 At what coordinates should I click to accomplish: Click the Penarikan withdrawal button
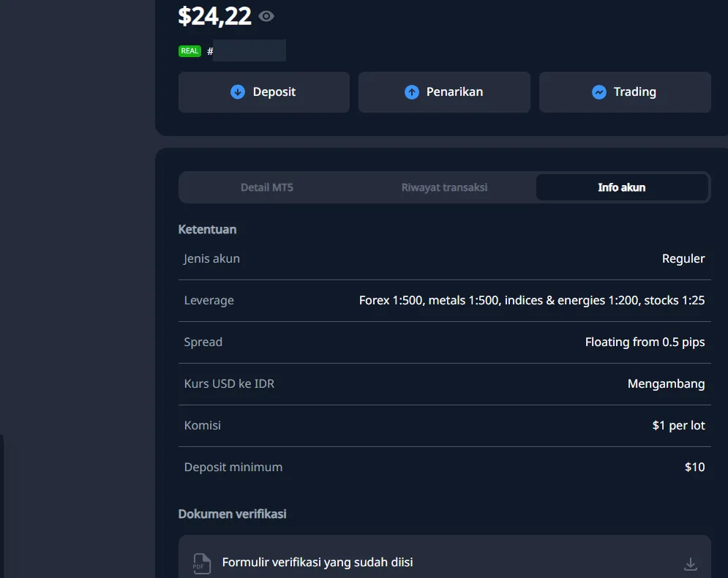point(444,92)
